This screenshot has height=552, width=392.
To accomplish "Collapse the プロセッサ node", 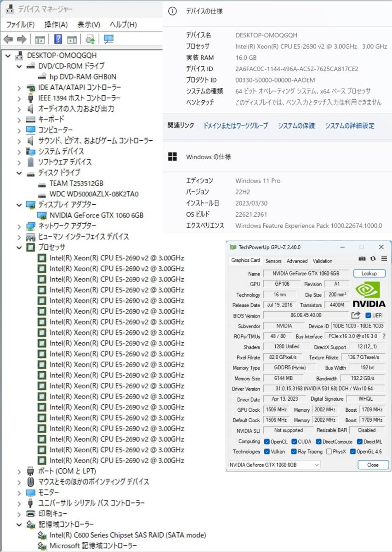I will click(19, 247).
